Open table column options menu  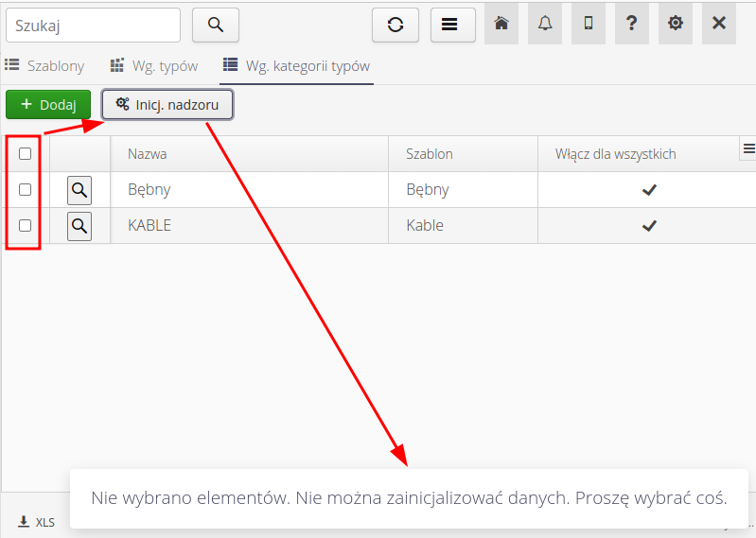click(x=748, y=148)
